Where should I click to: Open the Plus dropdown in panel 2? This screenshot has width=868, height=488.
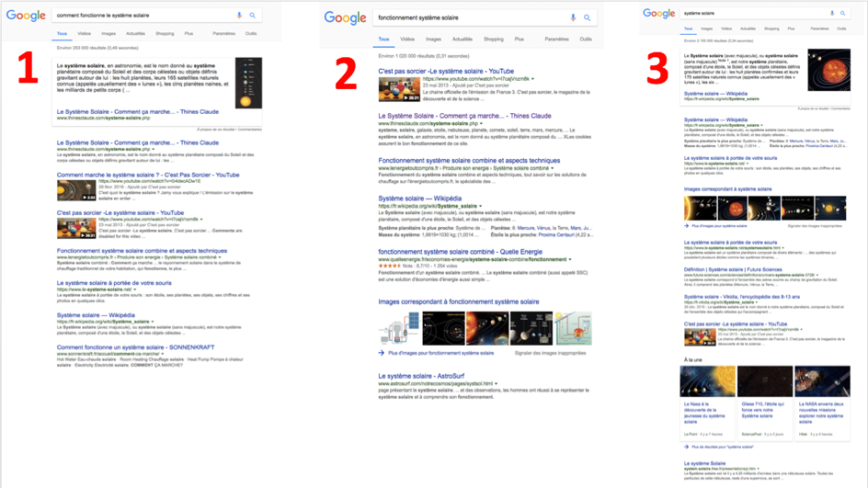pos(519,40)
